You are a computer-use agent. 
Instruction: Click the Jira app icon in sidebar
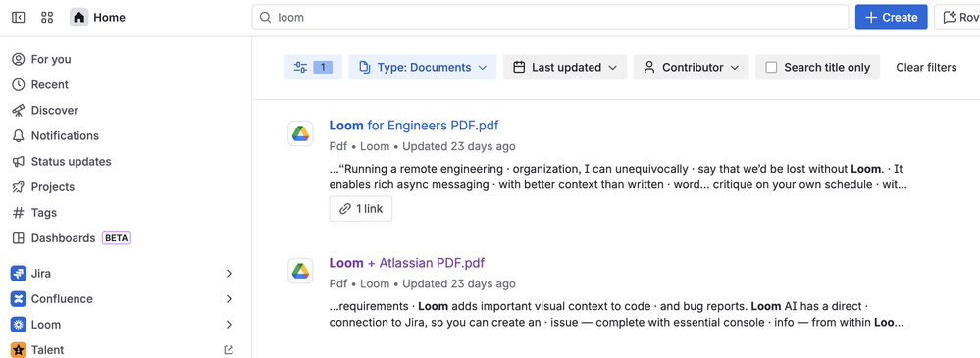pos(18,273)
